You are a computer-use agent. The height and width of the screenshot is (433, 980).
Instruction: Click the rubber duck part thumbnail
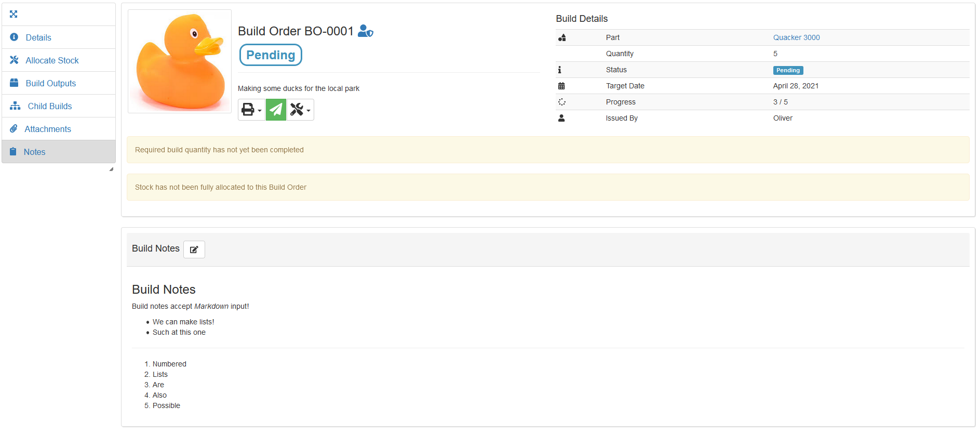[180, 61]
